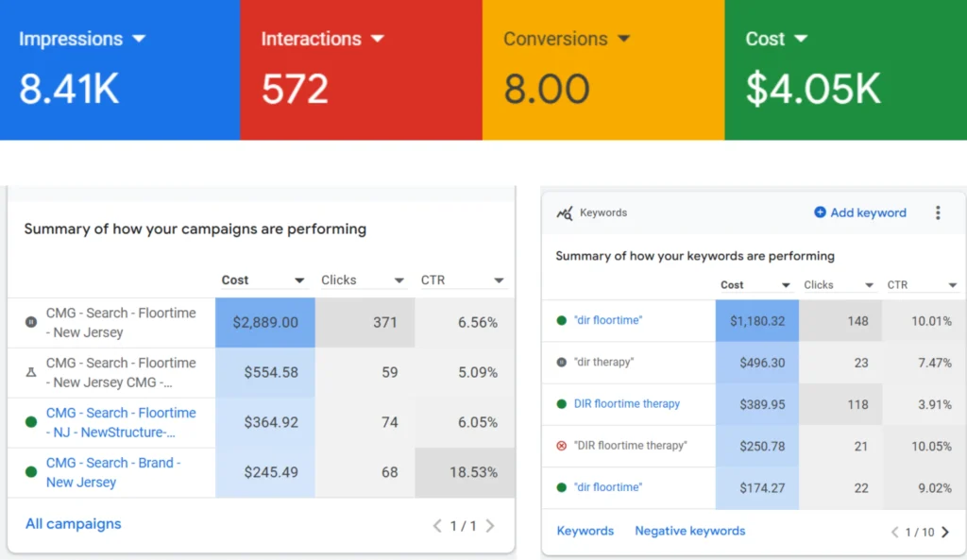967x560 pixels.
Task: Click green status dot of Brand campaign
Action: click(x=31, y=472)
